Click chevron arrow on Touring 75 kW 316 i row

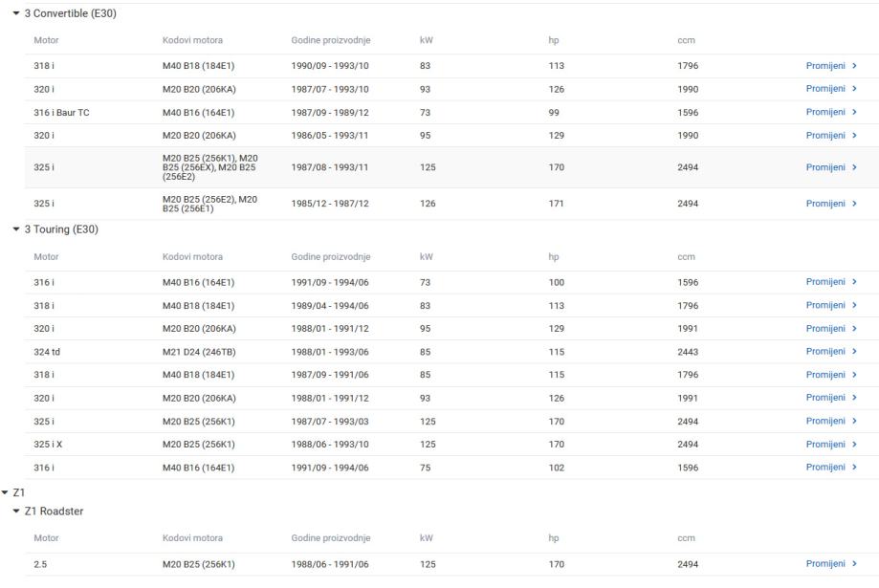coord(853,468)
